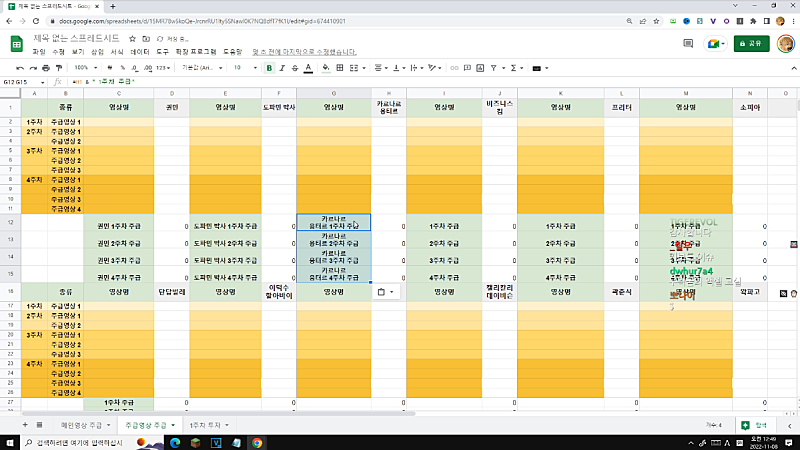Open the 데이터 menu
Image resolution: width=800 pixels, height=450 pixels.
click(x=140, y=51)
